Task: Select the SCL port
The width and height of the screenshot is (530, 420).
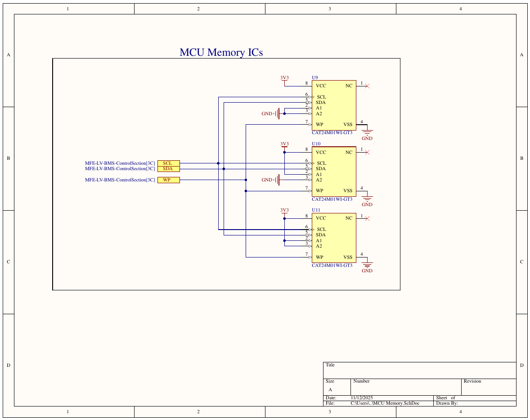Action: tap(169, 163)
